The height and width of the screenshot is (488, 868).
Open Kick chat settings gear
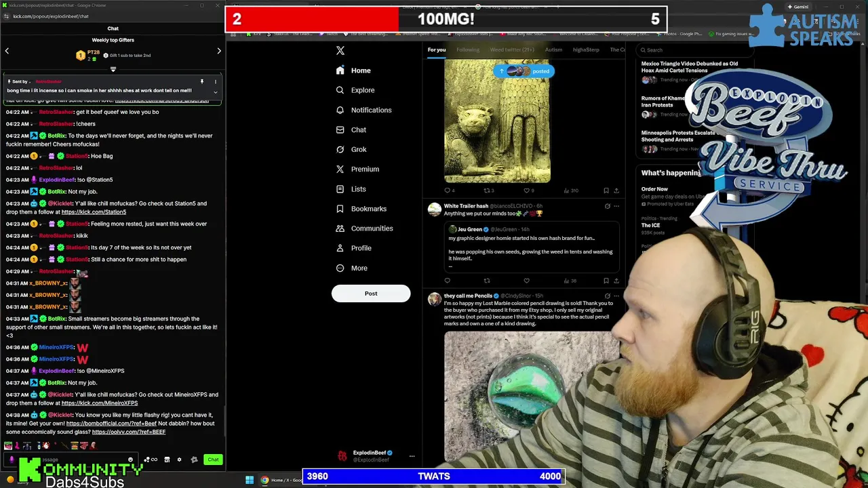(x=179, y=460)
